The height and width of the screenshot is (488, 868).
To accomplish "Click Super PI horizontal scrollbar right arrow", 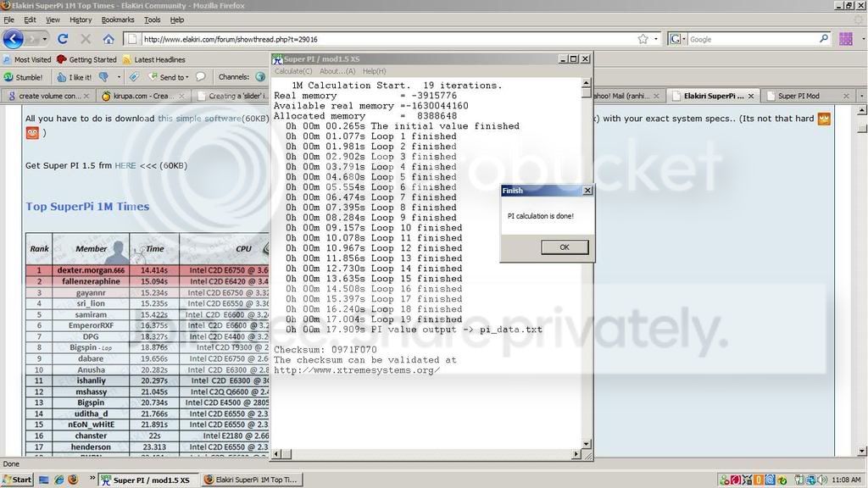I will [576, 454].
